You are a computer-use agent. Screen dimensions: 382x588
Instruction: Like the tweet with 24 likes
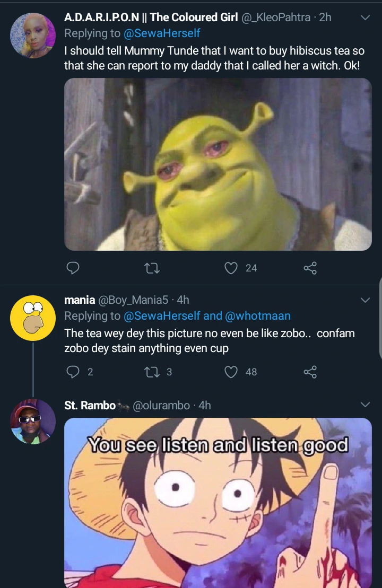(x=231, y=268)
